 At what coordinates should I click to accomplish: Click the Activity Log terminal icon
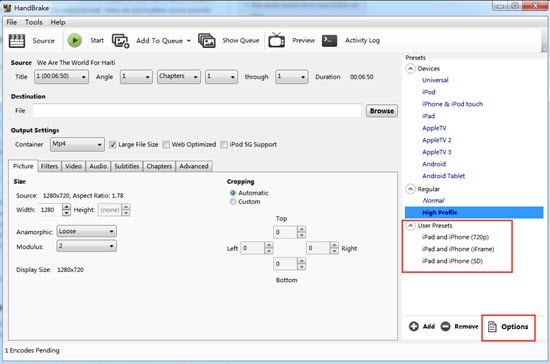point(329,41)
